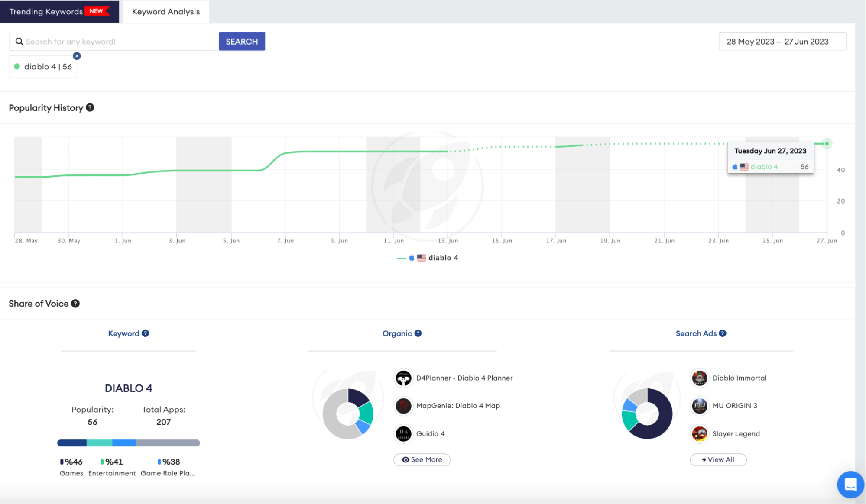The width and height of the screenshot is (866, 504).
Task: Click the Search Ads share donut chart
Action: (x=647, y=414)
